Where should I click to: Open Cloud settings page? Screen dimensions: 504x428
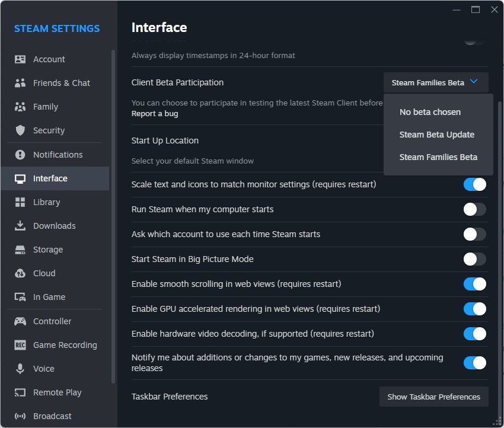(44, 273)
